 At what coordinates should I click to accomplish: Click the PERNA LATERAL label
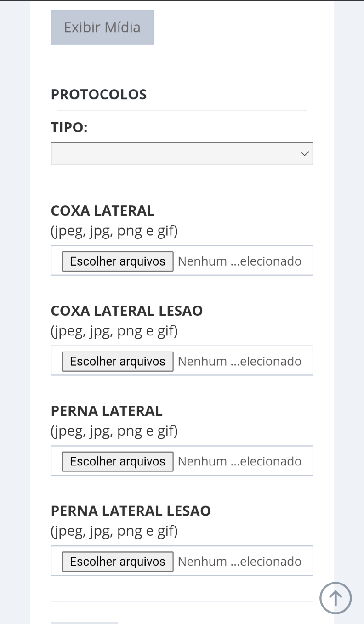click(107, 410)
